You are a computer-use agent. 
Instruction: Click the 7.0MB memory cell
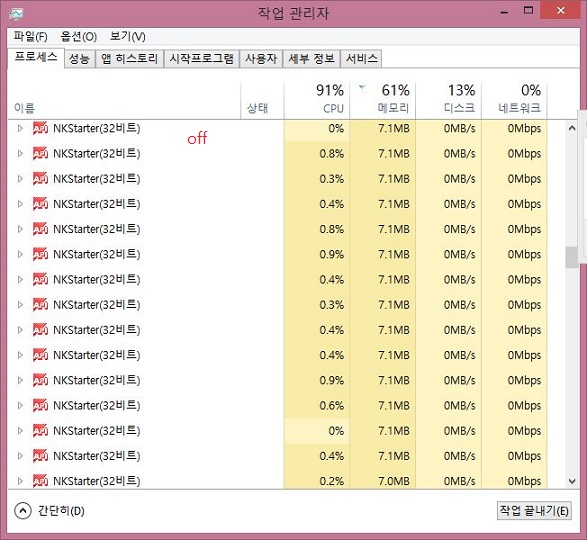click(383, 481)
